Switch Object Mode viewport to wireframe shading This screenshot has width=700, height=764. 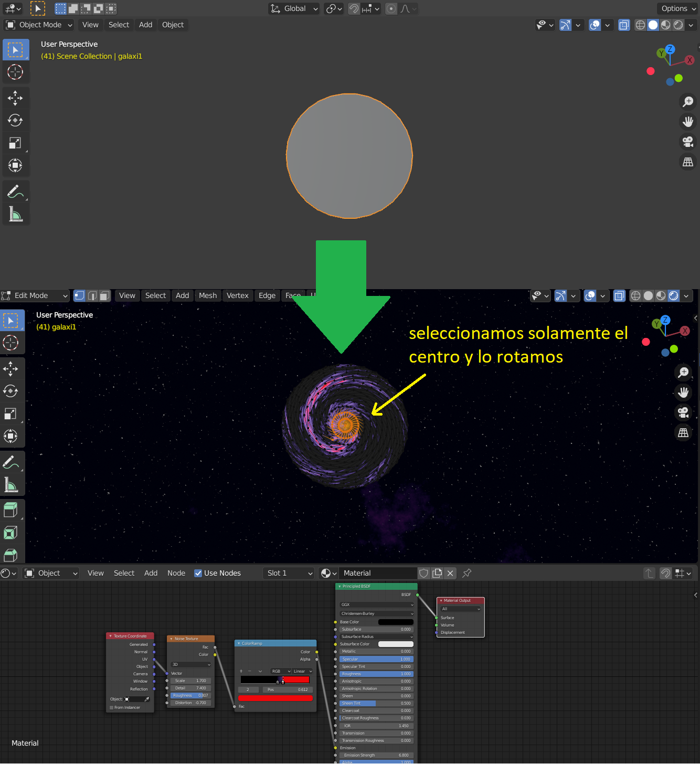coord(640,25)
